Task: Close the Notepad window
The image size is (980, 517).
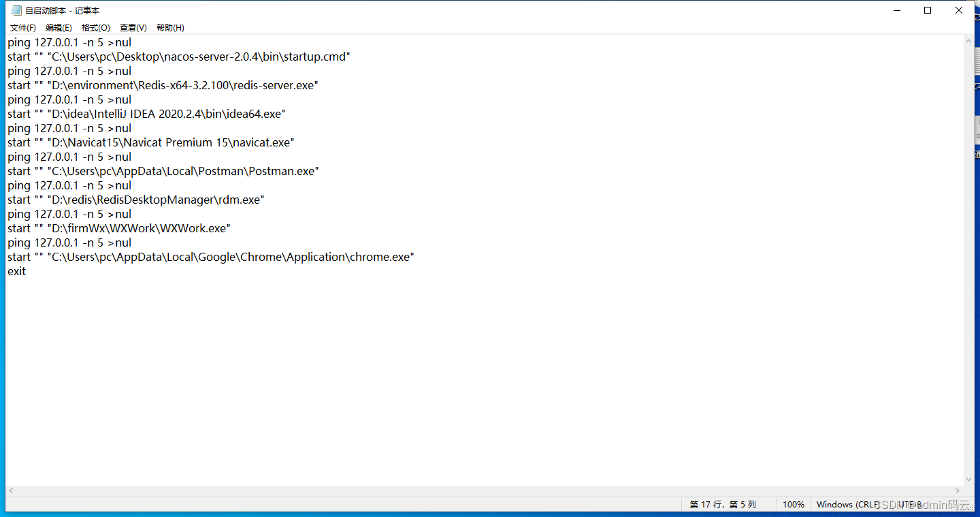Action: [959, 10]
